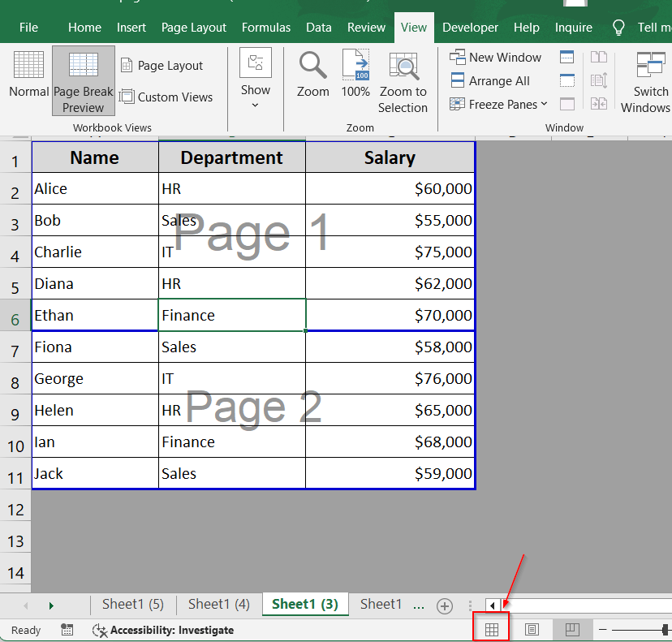The image size is (672, 642).
Task: Click Page Layout icon in status bar
Action: 532,630
